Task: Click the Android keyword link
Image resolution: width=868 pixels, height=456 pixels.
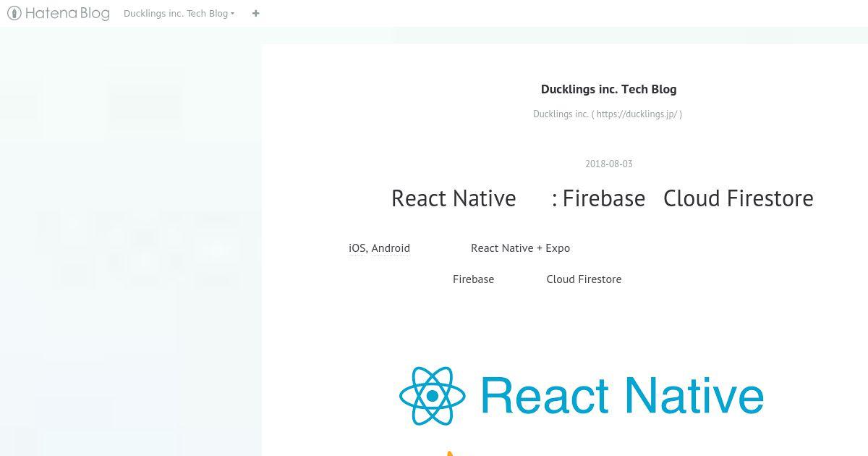Action: click(391, 248)
